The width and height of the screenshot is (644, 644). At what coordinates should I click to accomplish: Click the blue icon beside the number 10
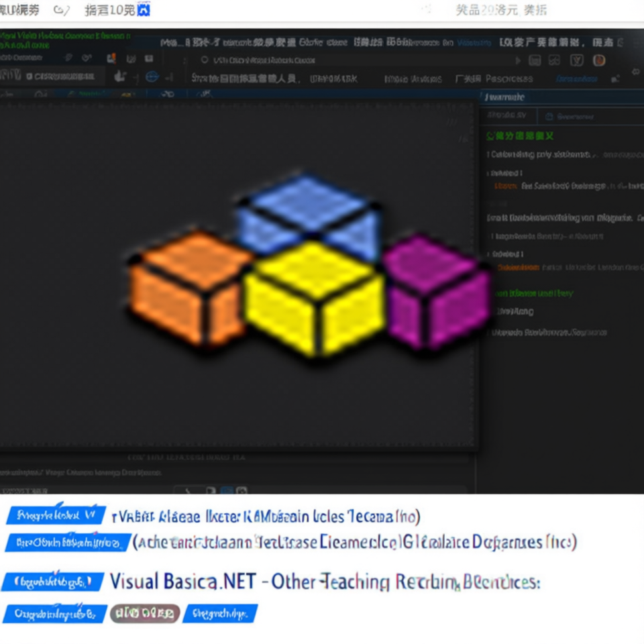point(144,10)
